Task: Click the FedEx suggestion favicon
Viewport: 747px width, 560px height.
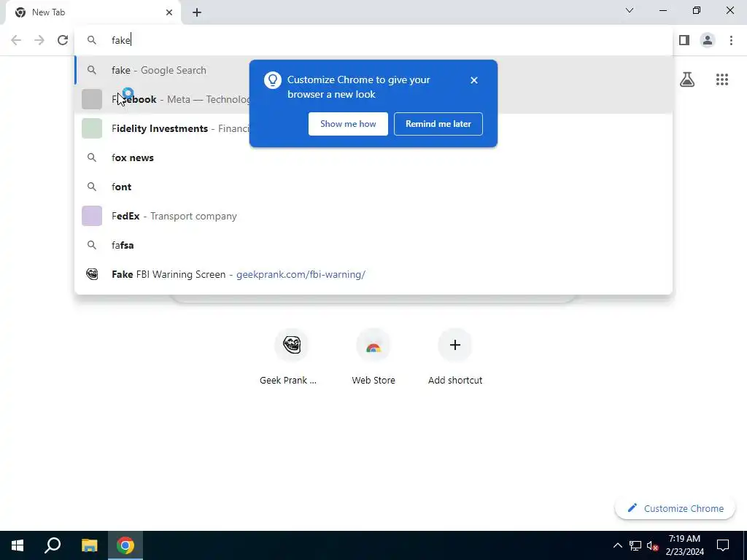Action: pos(92,216)
